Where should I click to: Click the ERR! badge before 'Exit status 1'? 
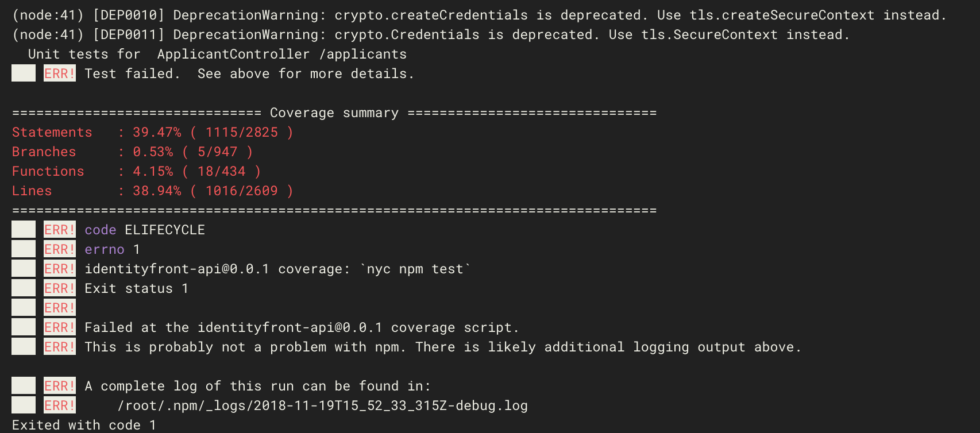(60, 288)
